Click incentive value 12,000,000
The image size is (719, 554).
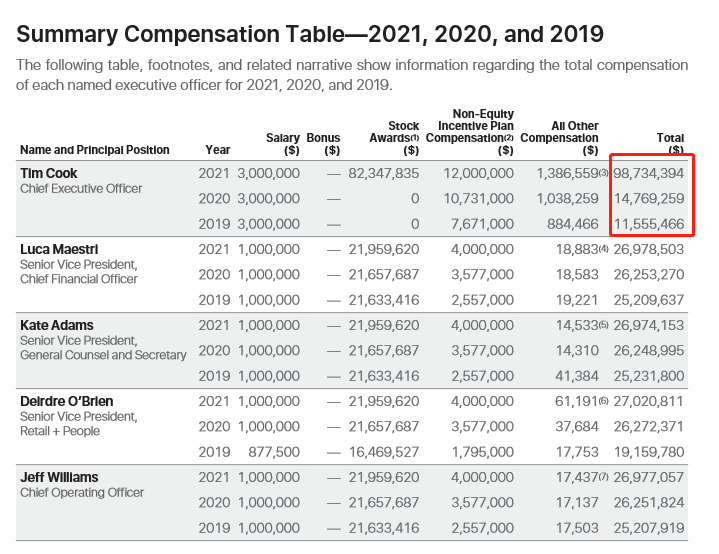click(x=478, y=173)
